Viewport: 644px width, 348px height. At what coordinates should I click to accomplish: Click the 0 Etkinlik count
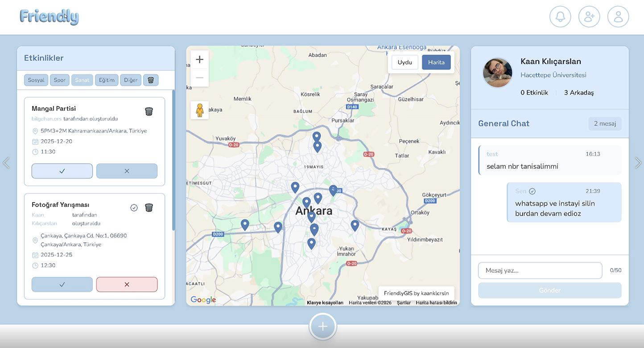pyautogui.click(x=534, y=93)
